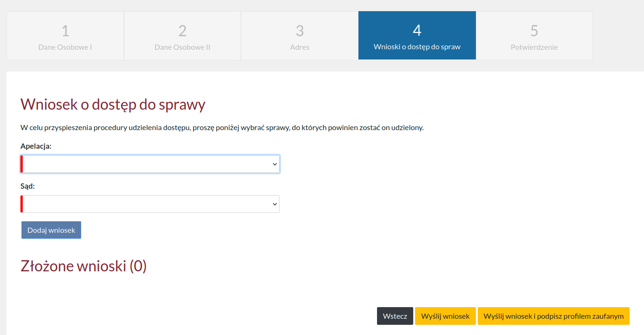Screen dimensions: 644x335
Task: Click the red required marker on Apelacja
Action: [22, 164]
